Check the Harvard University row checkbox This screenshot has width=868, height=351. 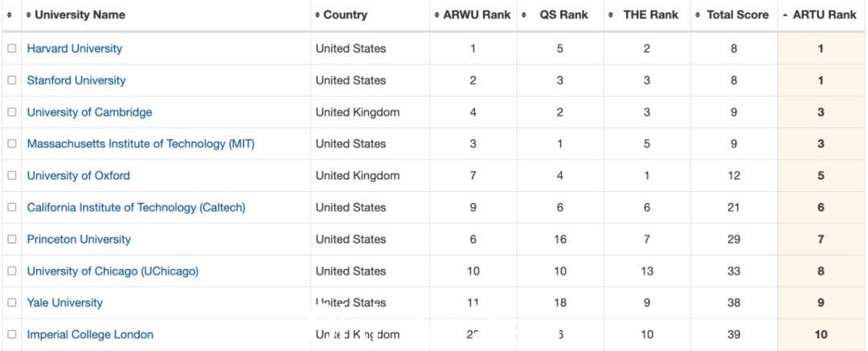pos(11,49)
